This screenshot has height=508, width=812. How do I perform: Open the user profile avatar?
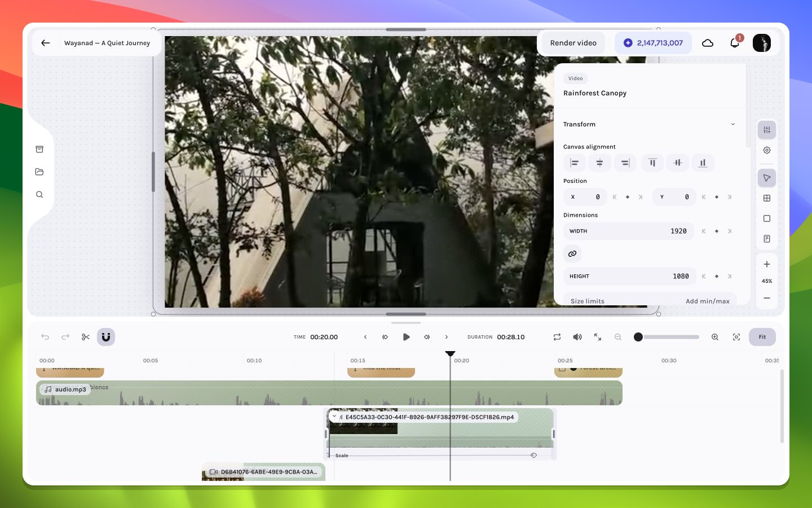tap(762, 43)
